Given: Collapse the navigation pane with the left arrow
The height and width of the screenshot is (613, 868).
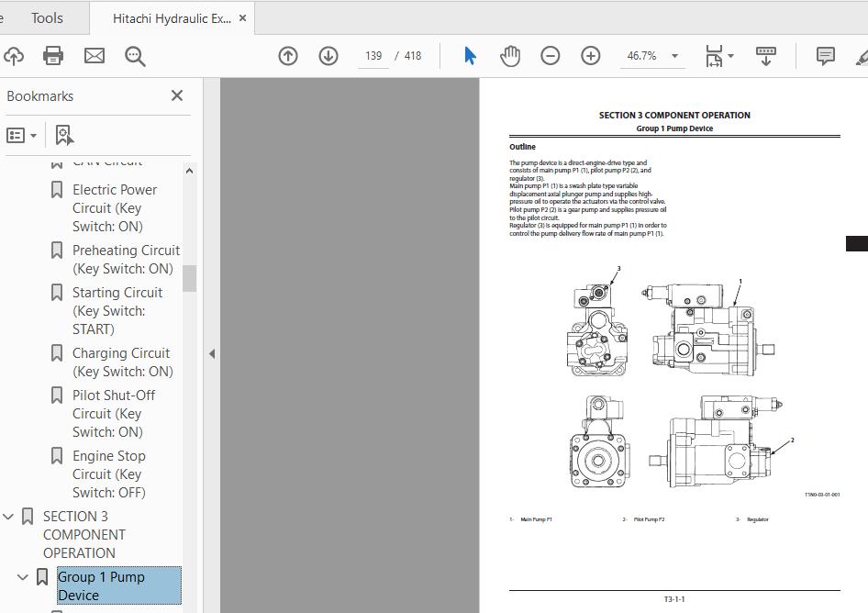Looking at the screenshot, I should tap(211, 354).
